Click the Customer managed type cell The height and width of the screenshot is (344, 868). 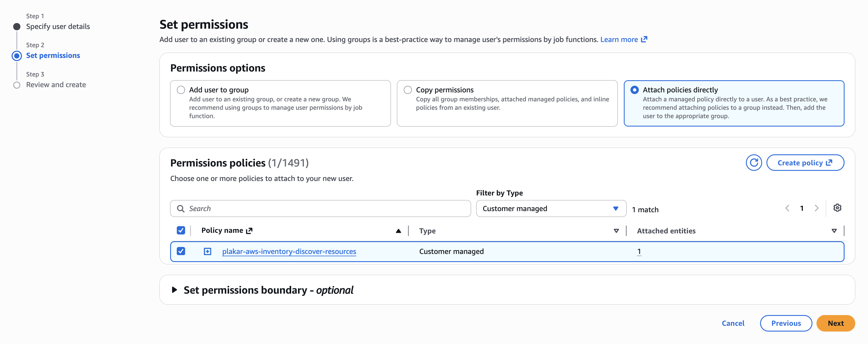pos(451,252)
